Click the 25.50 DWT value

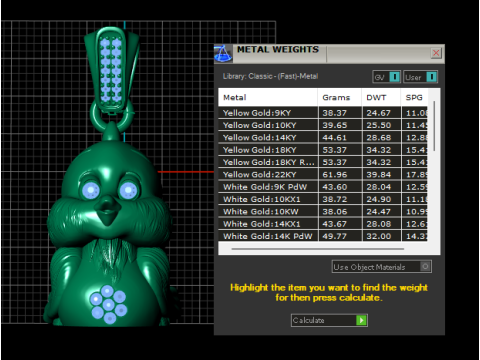tap(379, 125)
